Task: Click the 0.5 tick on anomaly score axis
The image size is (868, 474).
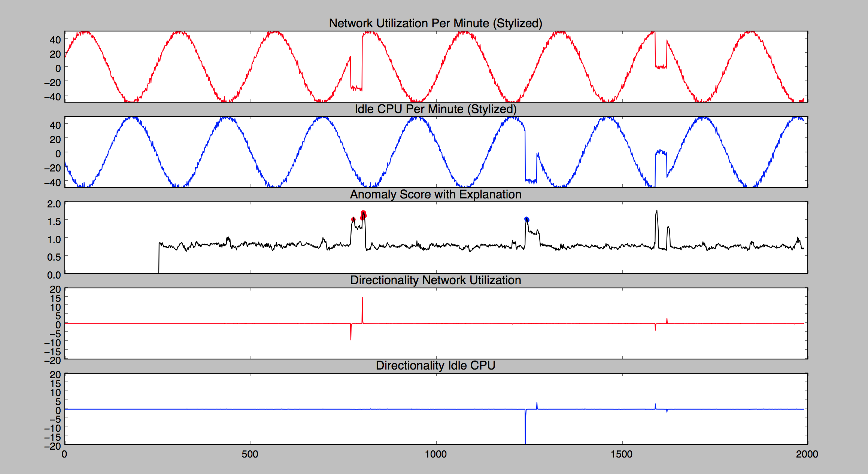Action: pyautogui.click(x=54, y=257)
